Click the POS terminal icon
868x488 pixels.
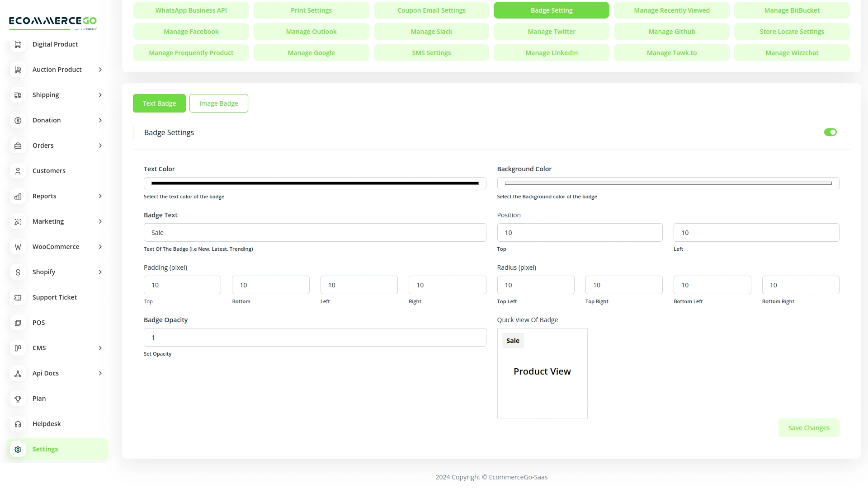[x=18, y=323]
